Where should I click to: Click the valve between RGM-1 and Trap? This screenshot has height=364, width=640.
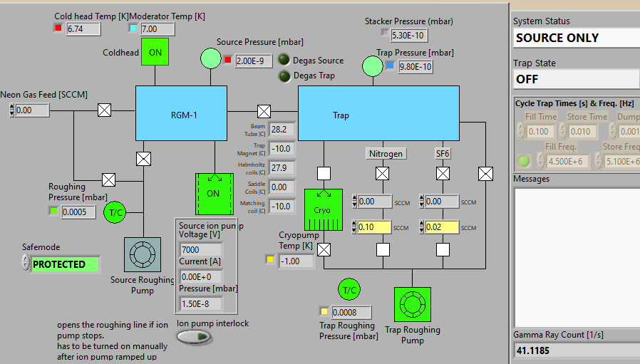click(264, 111)
